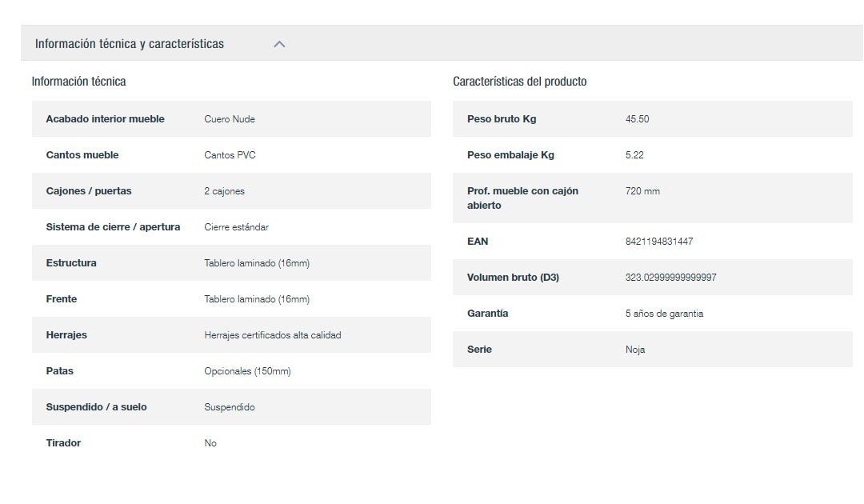Click the 'Información técnica' section heading
The image size is (864, 504).
78,81
